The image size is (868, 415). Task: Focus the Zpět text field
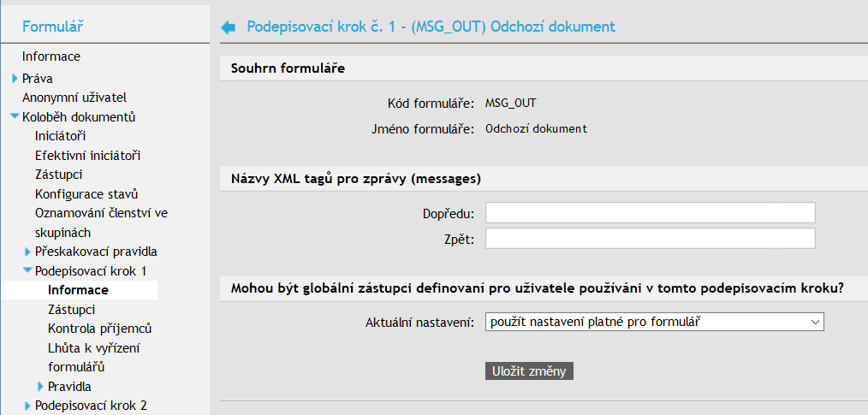650,238
